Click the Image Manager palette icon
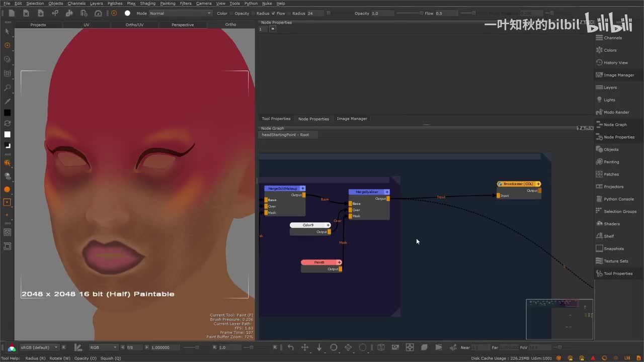Viewport: 644px width, 362px height. 599,75
